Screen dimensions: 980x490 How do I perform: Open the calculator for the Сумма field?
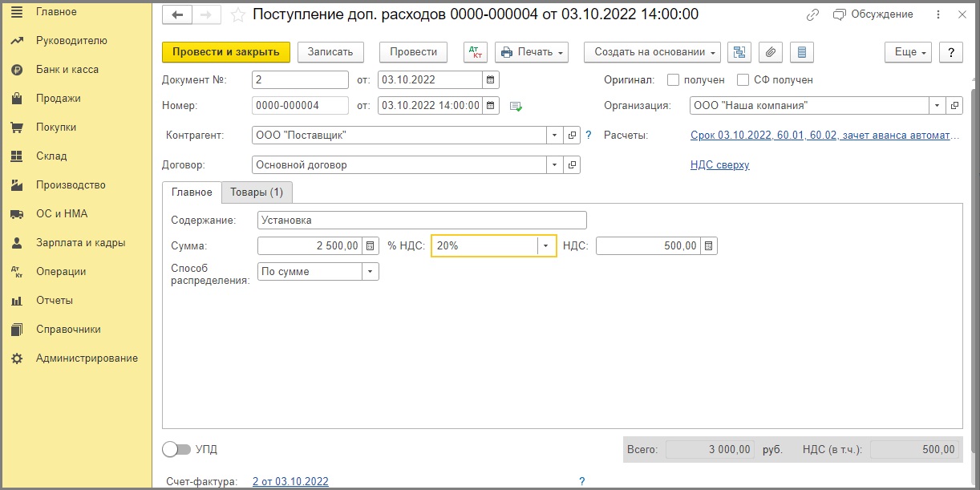point(370,246)
